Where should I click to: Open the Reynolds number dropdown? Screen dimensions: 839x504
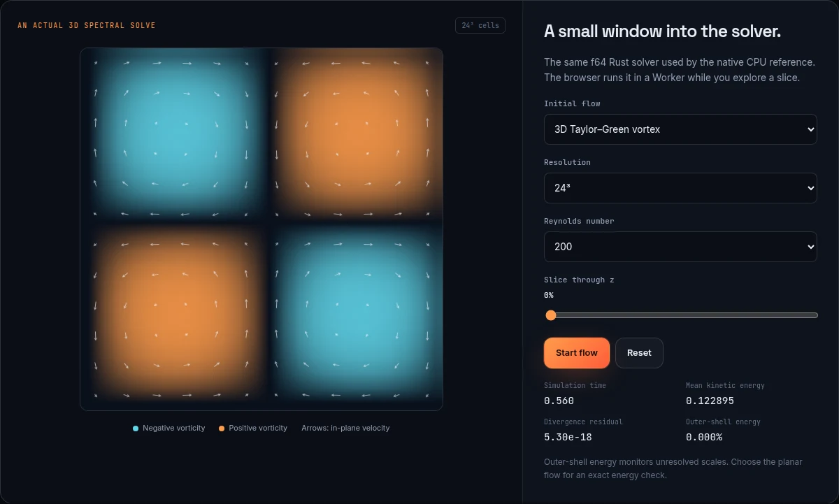coord(680,247)
